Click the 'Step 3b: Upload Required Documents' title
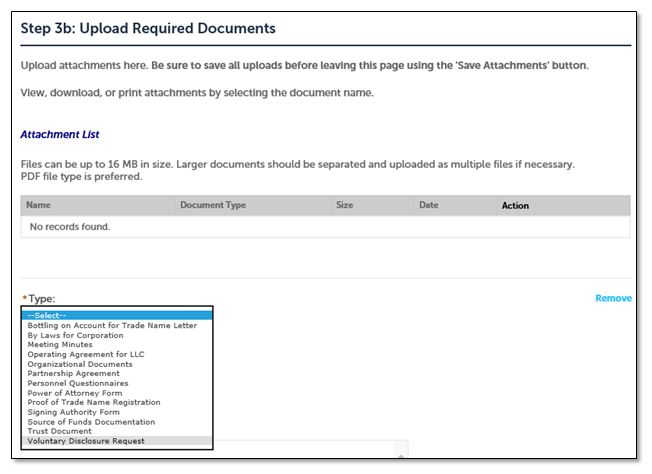This screenshot has height=474, width=652. coord(148,28)
